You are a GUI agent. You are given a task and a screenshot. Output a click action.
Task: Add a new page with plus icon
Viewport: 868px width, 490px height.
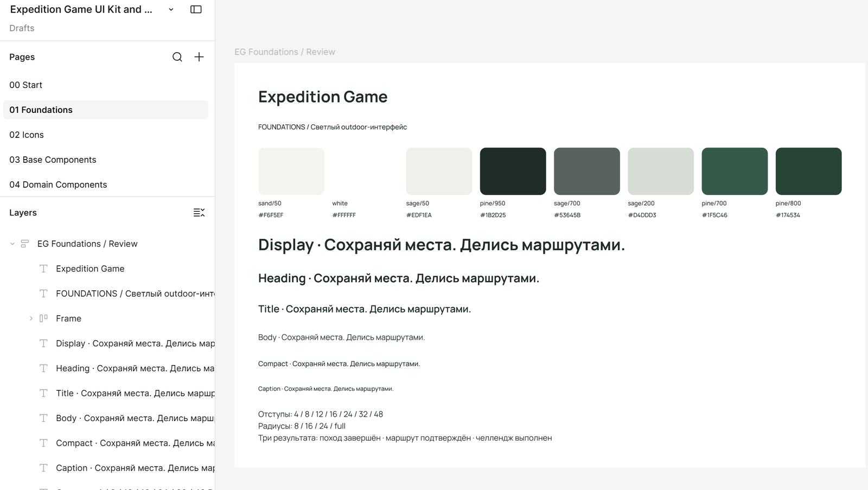coord(199,57)
